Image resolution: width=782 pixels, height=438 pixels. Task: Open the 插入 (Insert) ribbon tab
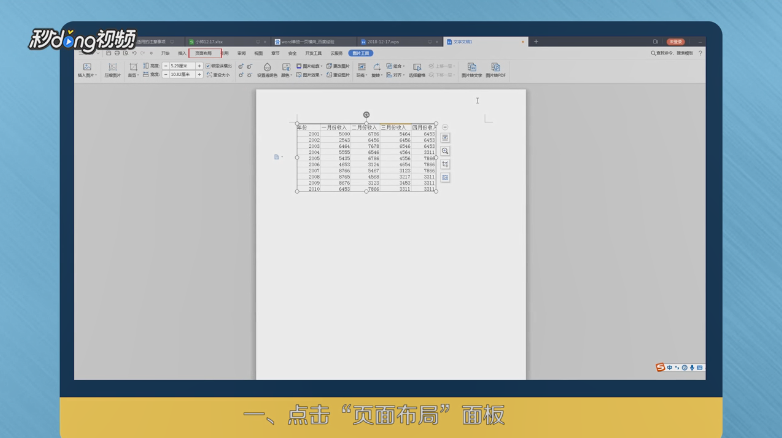click(182, 53)
